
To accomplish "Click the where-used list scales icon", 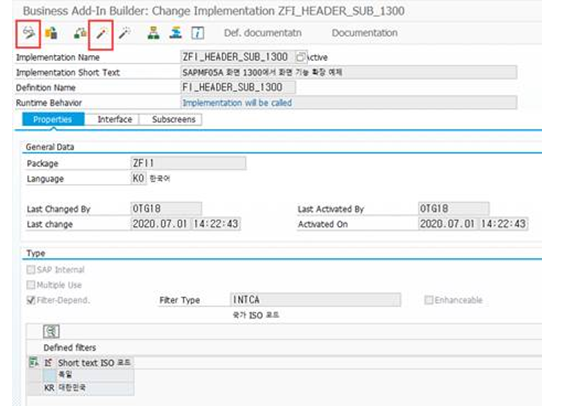I will pyautogui.click(x=80, y=33).
